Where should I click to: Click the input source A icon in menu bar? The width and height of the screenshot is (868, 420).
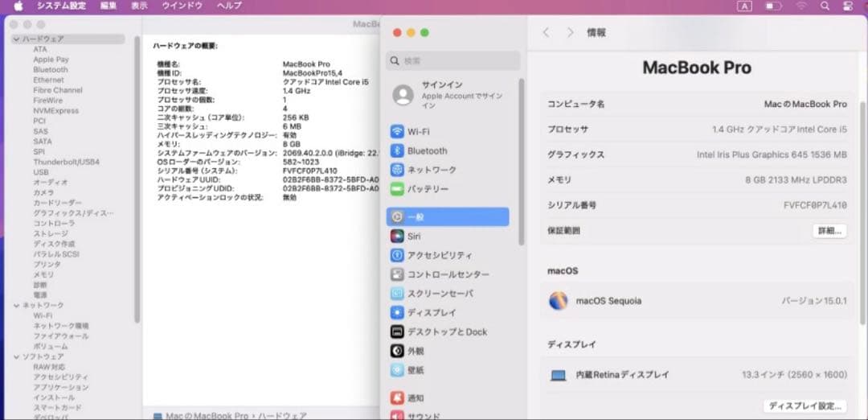click(744, 6)
